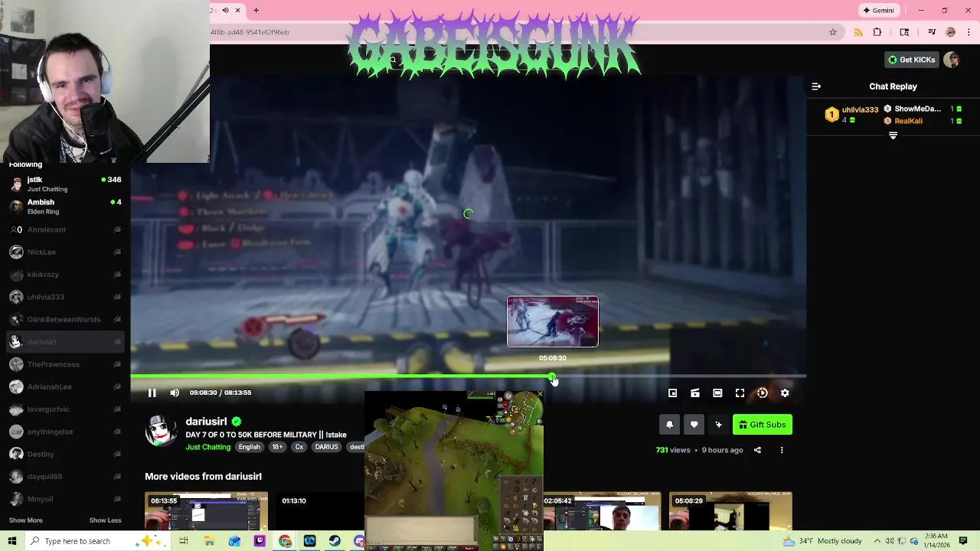The image size is (980, 551).
Task: Open the 08:13:55 video thumbnail
Action: click(207, 510)
